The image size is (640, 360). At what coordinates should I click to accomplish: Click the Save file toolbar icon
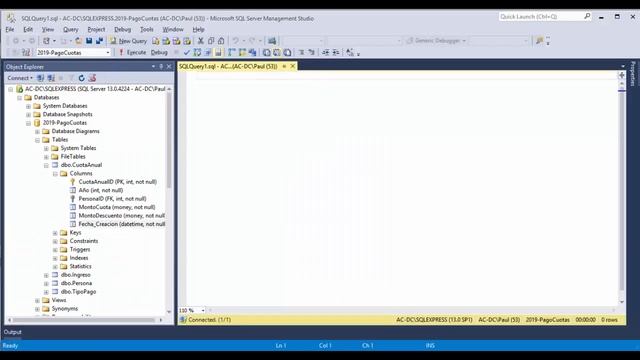89,41
